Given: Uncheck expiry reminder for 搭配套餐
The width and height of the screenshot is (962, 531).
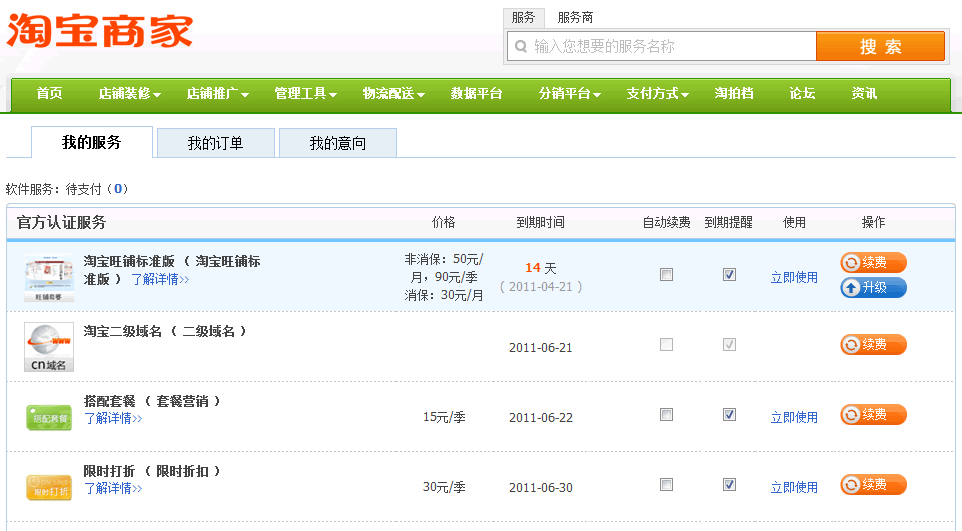Looking at the screenshot, I should [x=729, y=414].
